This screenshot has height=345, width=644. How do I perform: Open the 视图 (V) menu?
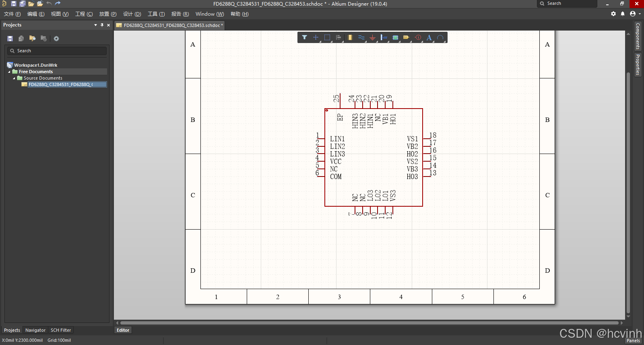coord(60,14)
